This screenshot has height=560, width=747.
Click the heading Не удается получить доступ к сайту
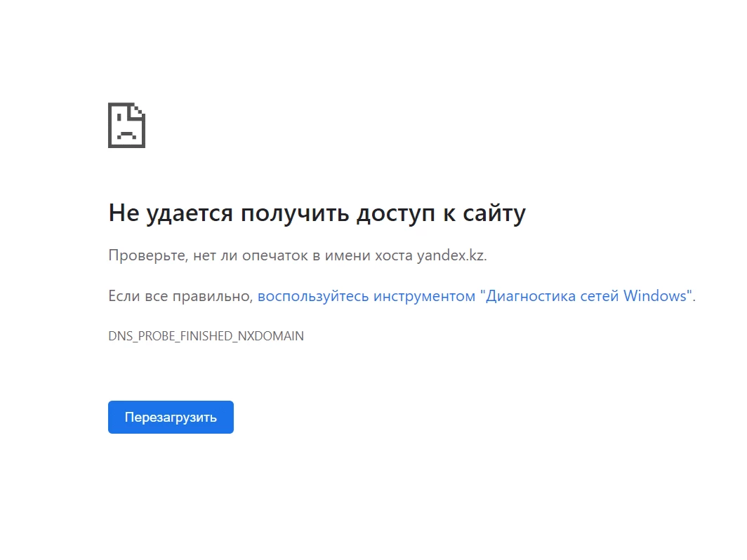click(x=317, y=212)
